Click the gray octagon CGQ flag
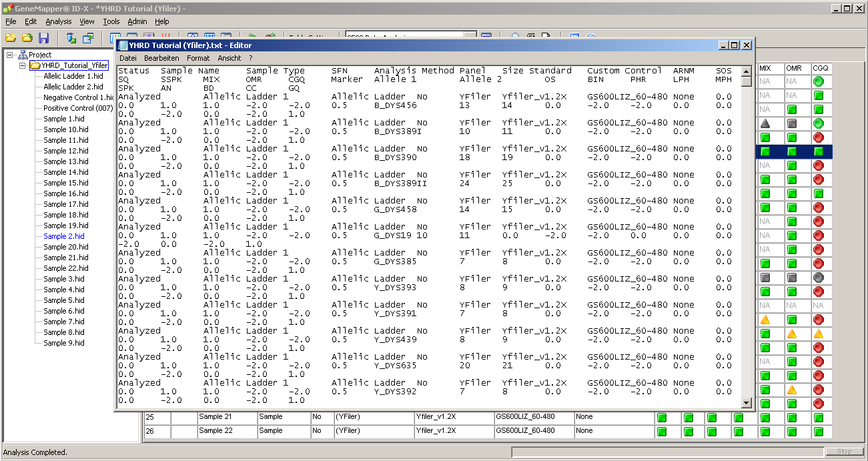 coord(819,278)
